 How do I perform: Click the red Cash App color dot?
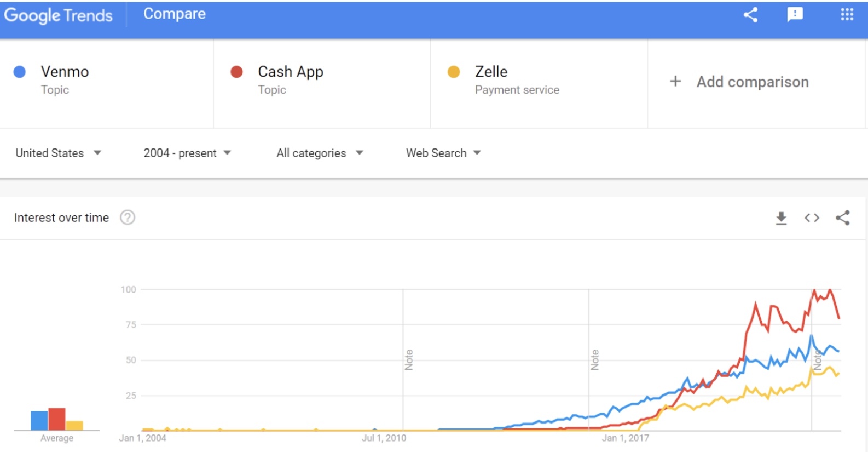(x=236, y=72)
